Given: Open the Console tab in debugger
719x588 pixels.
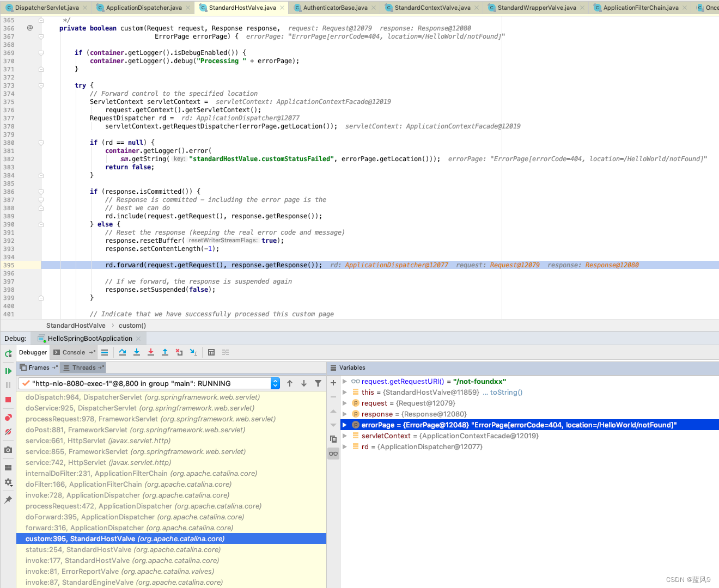Looking at the screenshot, I should point(74,352).
